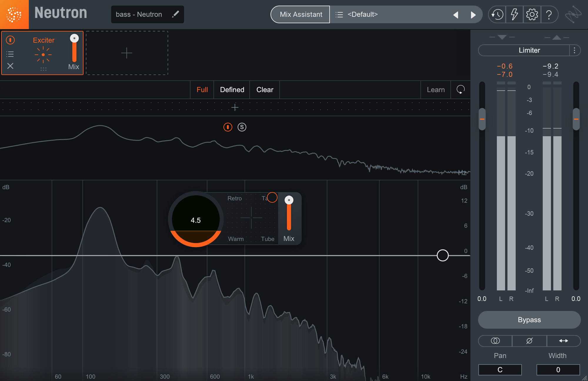The width and height of the screenshot is (588, 381).
Task: Click the Neutron orange logo icon
Action: point(14,14)
